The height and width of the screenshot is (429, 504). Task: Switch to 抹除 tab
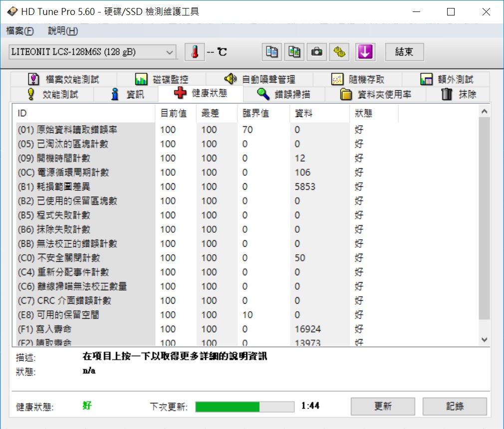(x=458, y=94)
